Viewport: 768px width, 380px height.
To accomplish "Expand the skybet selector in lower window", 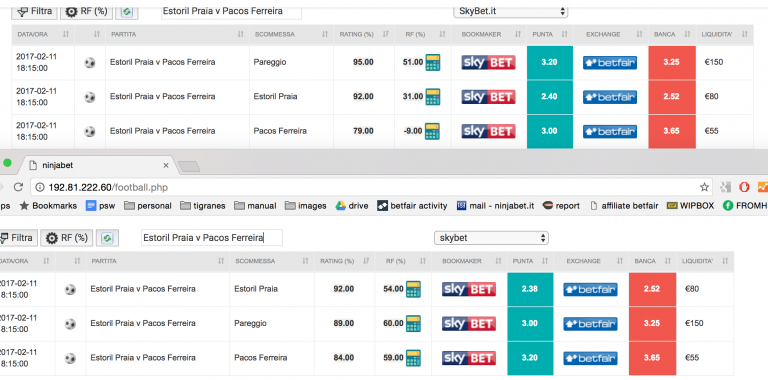I will pos(491,238).
